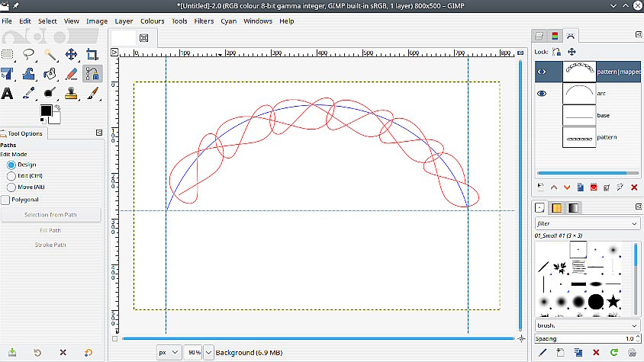Click the foreground black color swatch
Image resolution: width=644 pixels, height=362 pixels.
(x=46, y=111)
